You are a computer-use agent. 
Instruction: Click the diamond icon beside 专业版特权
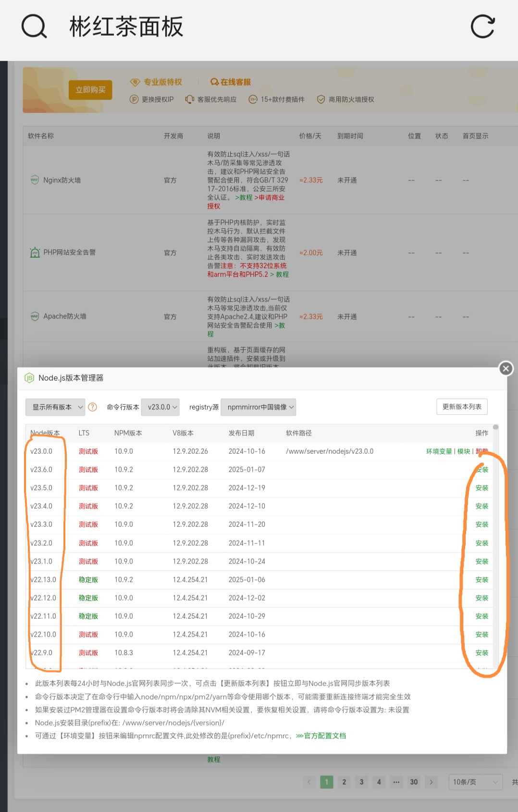click(135, 82)
